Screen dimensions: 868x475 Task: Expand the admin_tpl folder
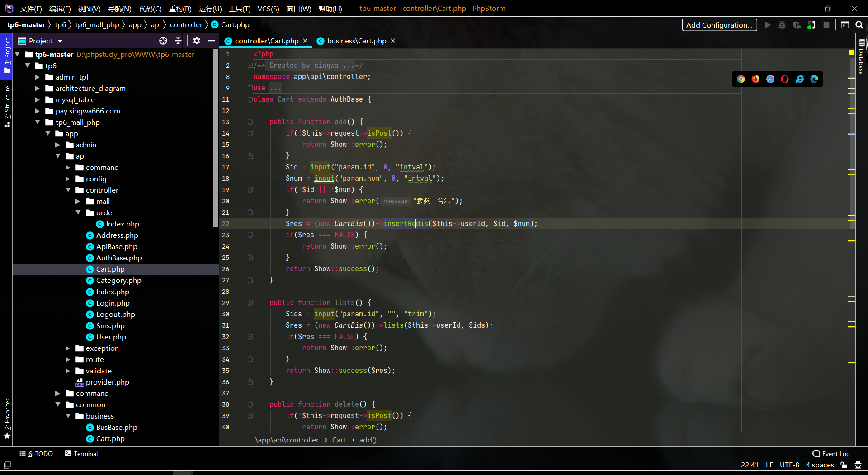(38, 77)
